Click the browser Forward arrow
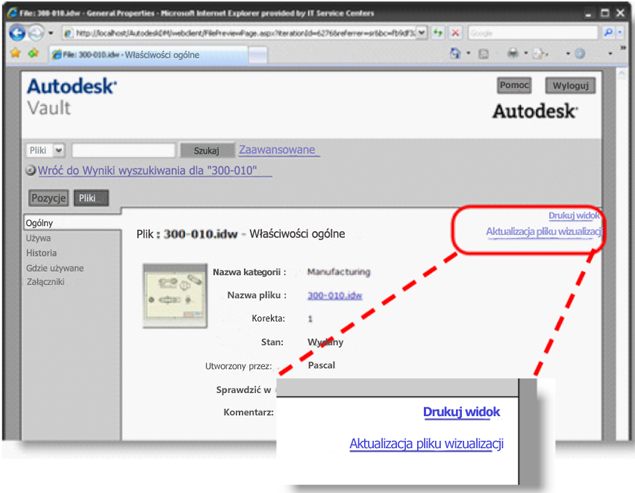635x493 pixels. tap(36, 33)
